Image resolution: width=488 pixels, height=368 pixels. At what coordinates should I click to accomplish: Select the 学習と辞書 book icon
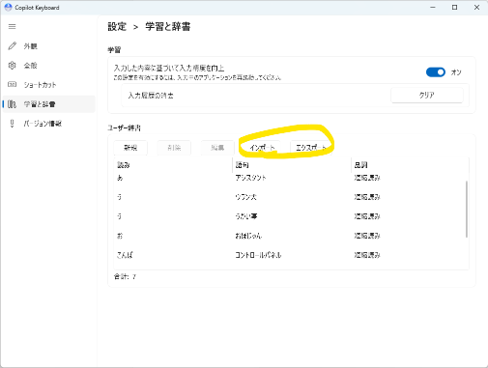(x=12, y=104)
